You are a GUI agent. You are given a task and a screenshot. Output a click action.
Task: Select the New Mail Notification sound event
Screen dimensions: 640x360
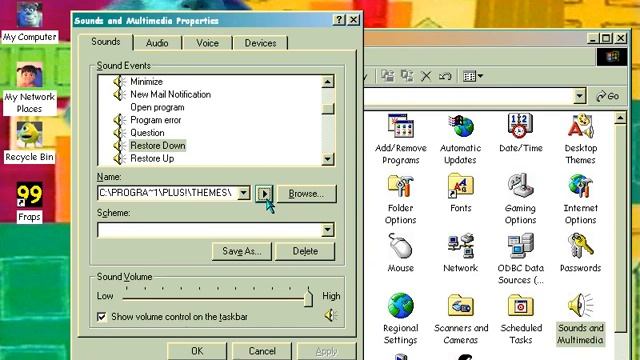click(x=171, y=94)
